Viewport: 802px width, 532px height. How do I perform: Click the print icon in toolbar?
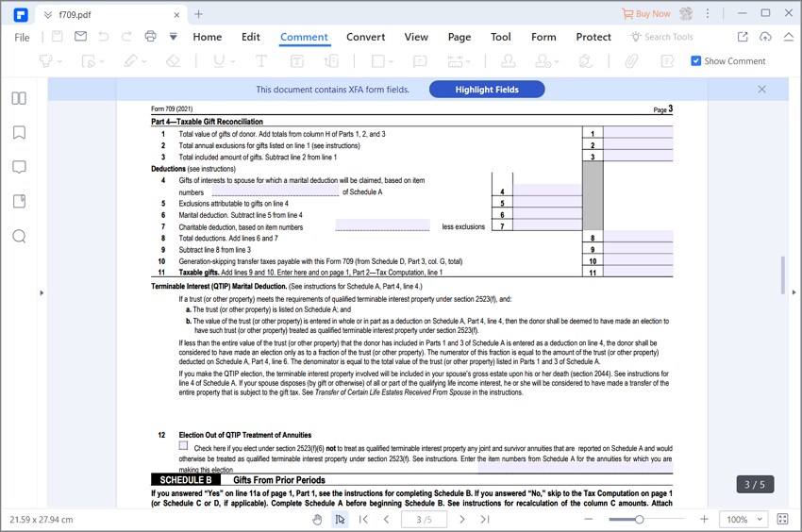[150, 37]
